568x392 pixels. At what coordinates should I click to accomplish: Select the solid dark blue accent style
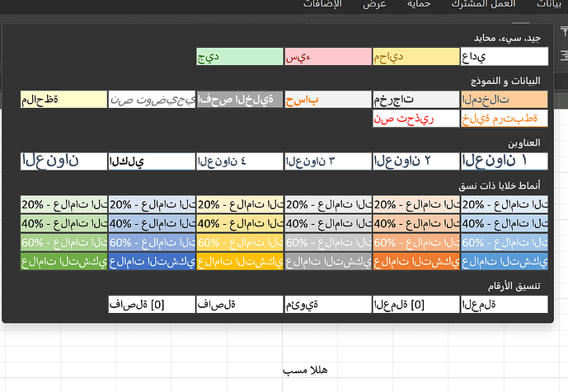[152, 262]
